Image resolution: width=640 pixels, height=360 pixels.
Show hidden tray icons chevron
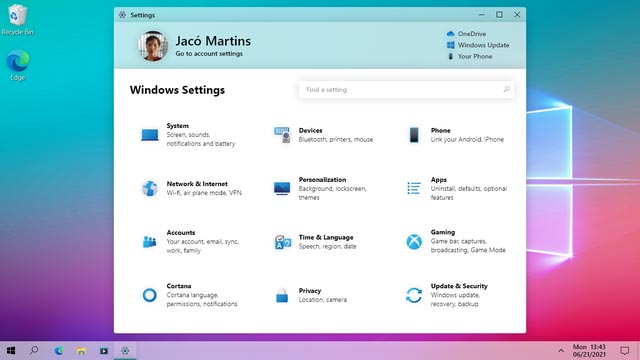561,351
